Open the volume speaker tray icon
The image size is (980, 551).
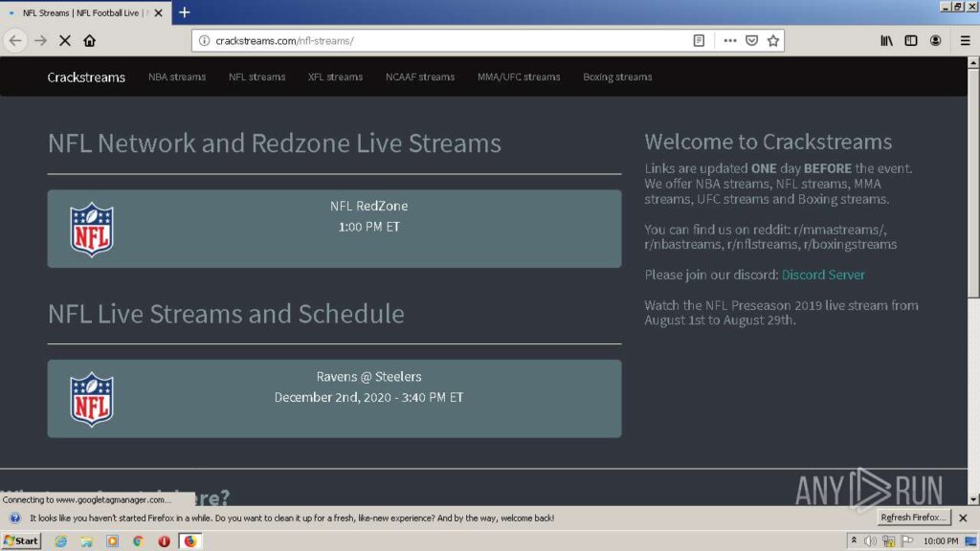point(870,541)
